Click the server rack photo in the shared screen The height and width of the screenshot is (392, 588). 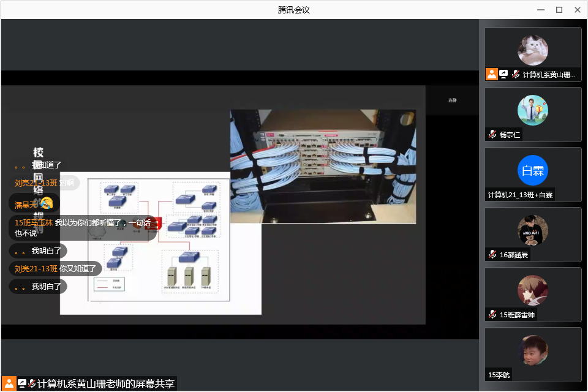coord(323,166)
